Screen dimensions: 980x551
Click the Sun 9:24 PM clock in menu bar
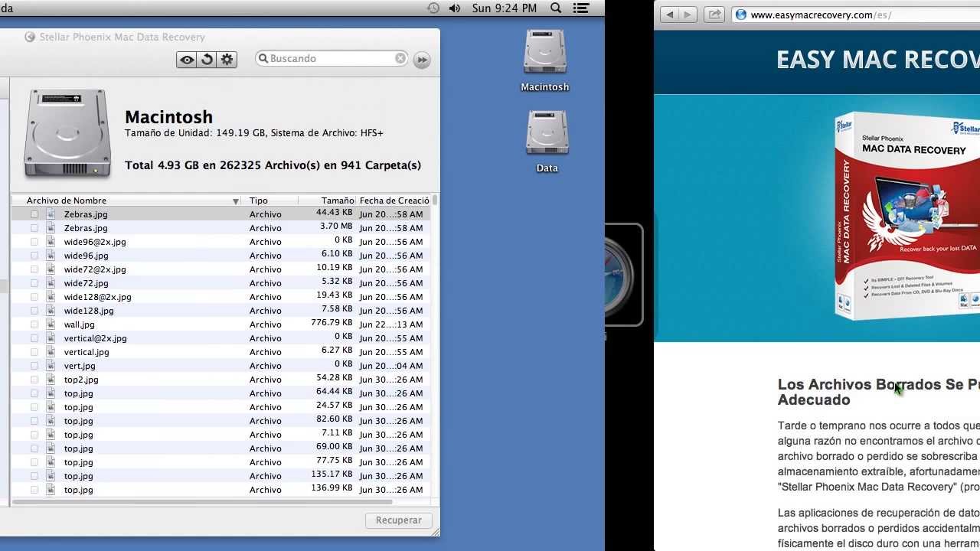(x=505, y=8)
